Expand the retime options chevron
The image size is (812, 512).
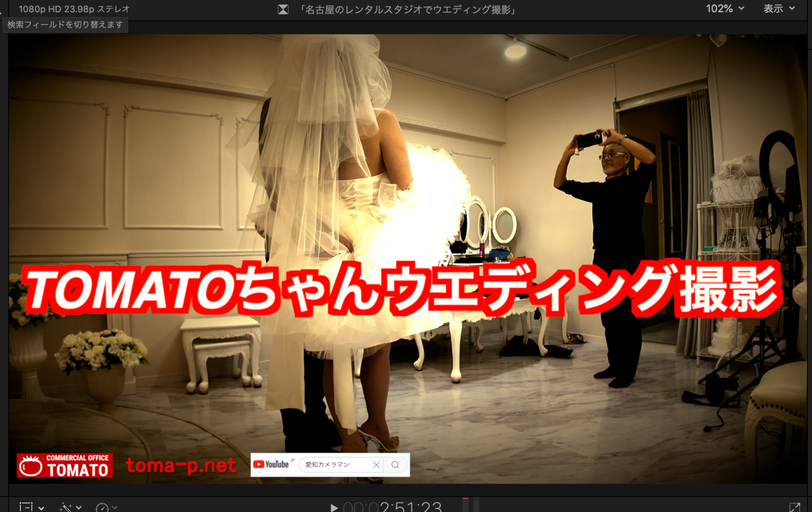pyautogui.click(x=115, y=507)
